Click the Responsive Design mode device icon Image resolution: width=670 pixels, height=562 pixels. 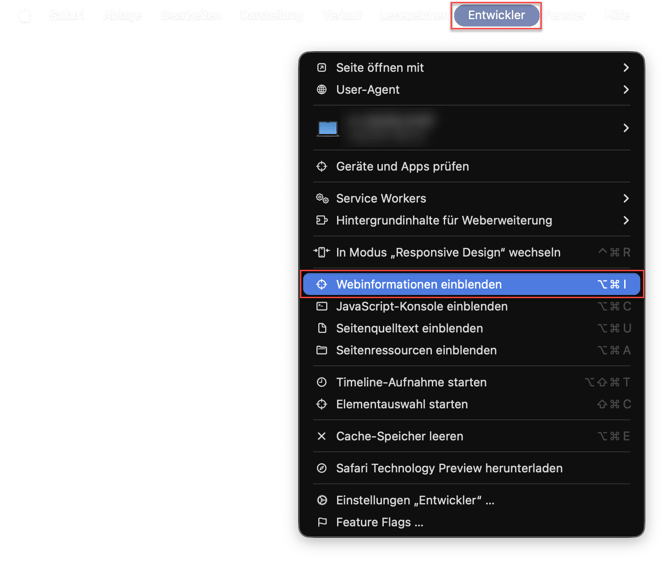(322, 252)
